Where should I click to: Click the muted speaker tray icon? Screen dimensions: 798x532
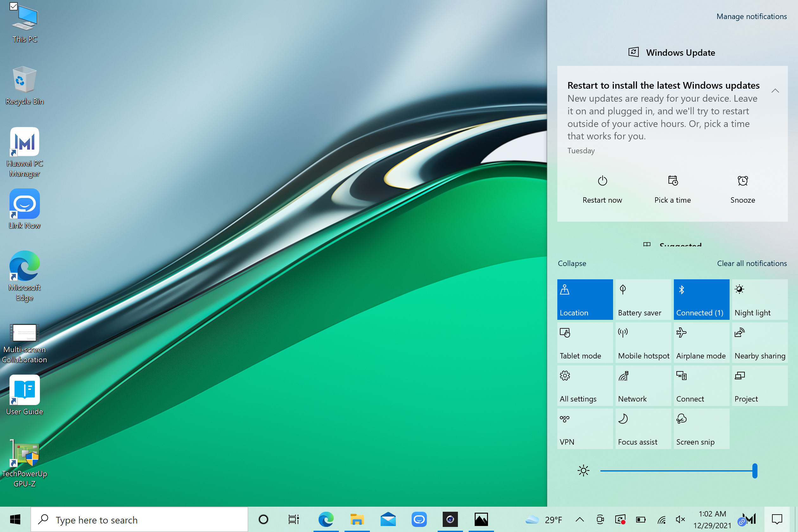[680, 519]
